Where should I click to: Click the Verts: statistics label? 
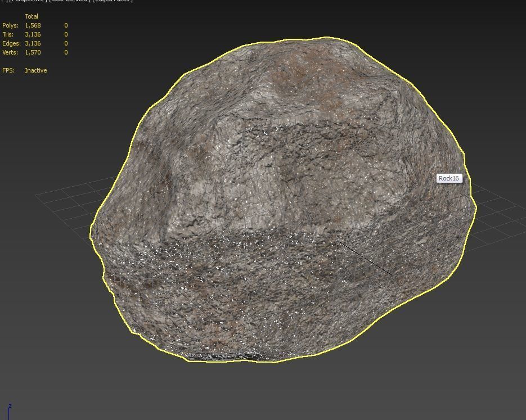(10, 53)
